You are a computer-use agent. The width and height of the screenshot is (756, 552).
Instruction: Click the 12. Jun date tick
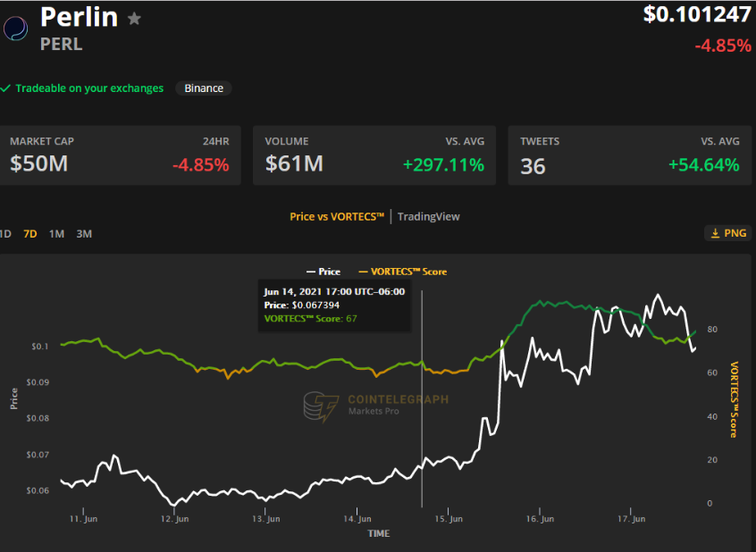click(x=174, y=519)
